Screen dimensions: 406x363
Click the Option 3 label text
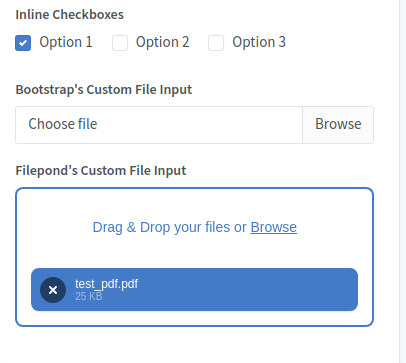pyautogui.click(x=259, y=42)
